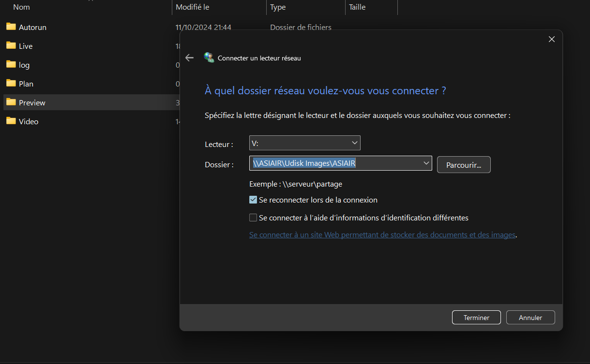The width and height of the screenshot is (590, 364).
Task: Expand the Dossier path dropdown arrow
Action: tap(426, 163)
